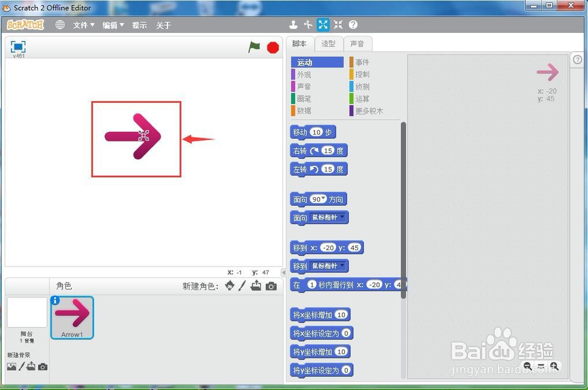Open the 鼠标指针 dropdown in 面向 block

327,218
